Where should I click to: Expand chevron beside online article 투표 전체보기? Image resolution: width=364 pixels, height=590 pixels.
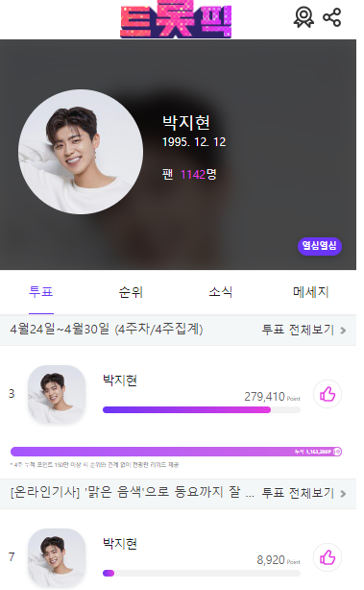point(343,494)
